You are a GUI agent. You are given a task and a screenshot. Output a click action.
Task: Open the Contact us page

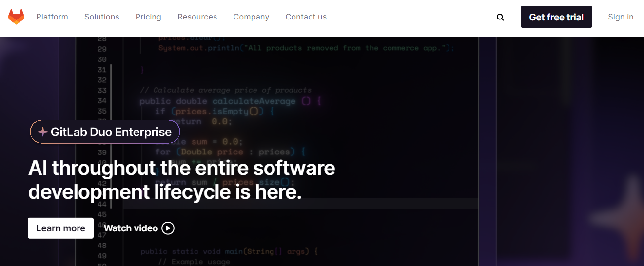tap(306, 17)
